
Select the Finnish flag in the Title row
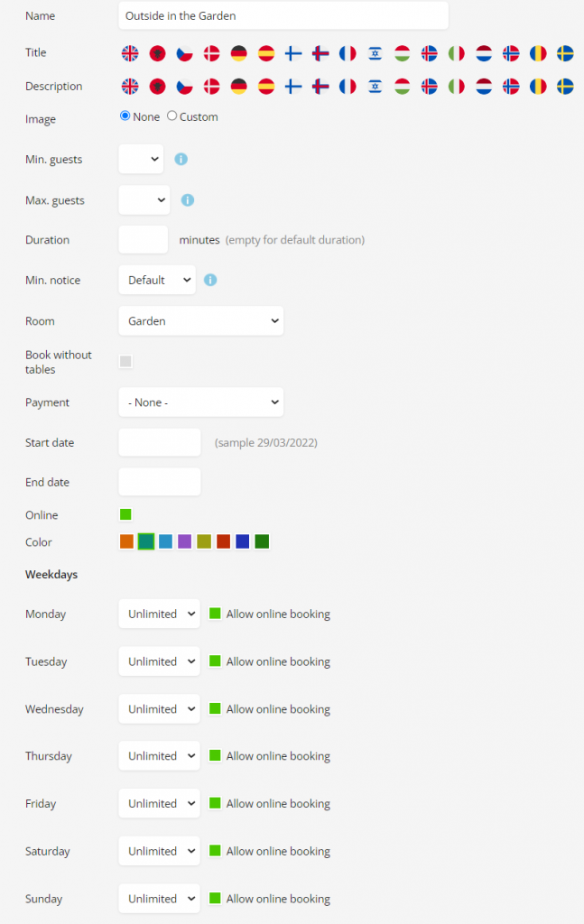[293, 53]
